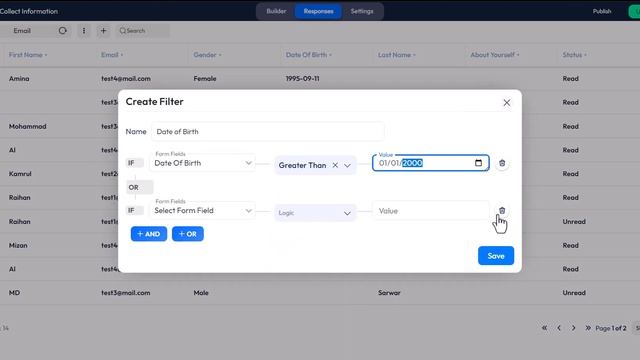
Task: Open the empty Logic dropdown
Action: (315, 213)
